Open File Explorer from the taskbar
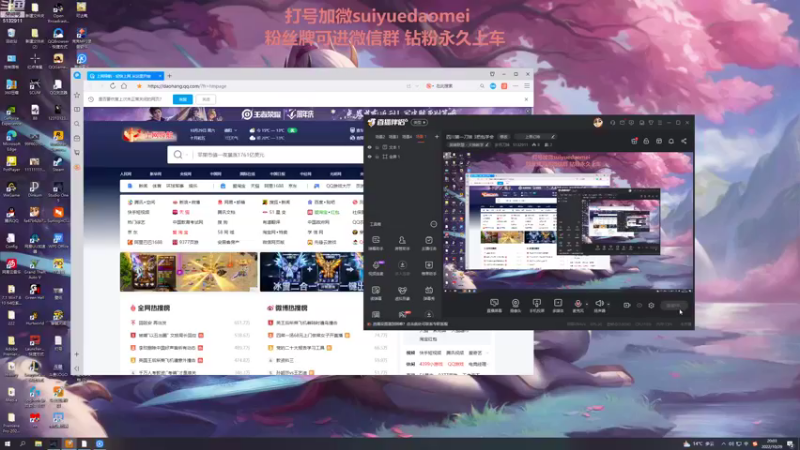The image size is (800, 450). tap(38, 444)
